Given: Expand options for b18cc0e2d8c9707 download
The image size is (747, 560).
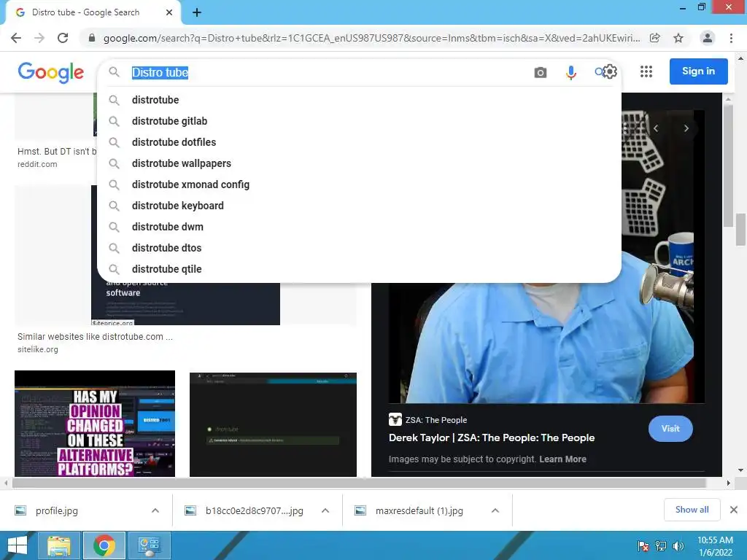Looking at the screenshot, I should [x=325, y=510].
